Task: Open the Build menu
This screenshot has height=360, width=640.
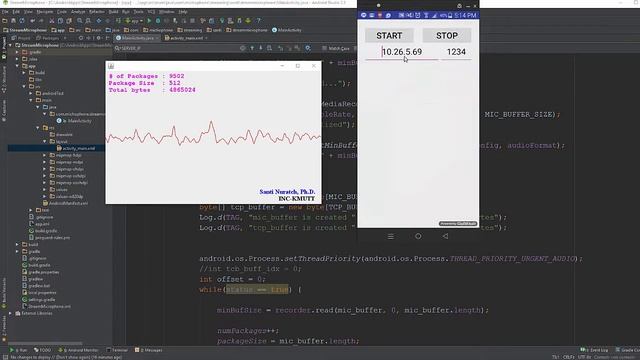Action: point(113,12)
